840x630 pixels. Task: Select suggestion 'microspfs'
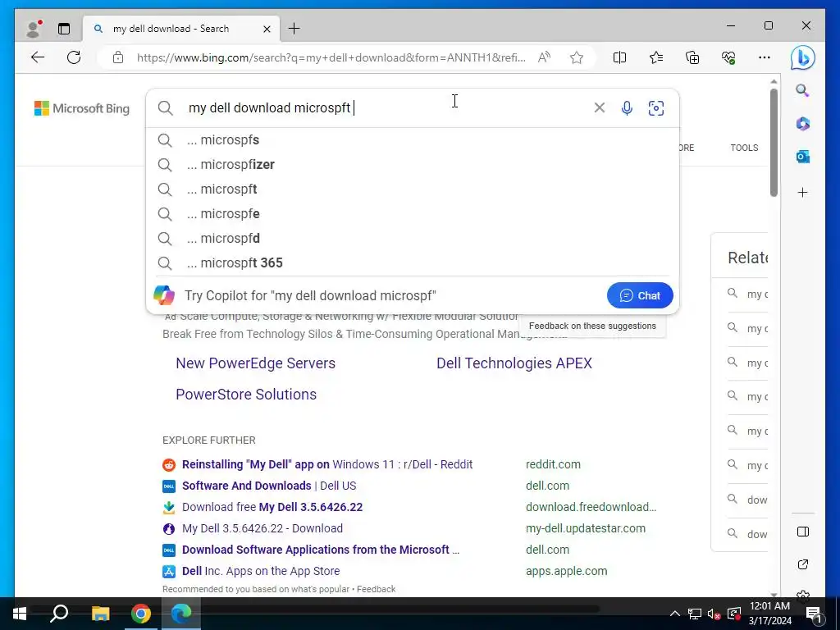click(x=413, y=139)
